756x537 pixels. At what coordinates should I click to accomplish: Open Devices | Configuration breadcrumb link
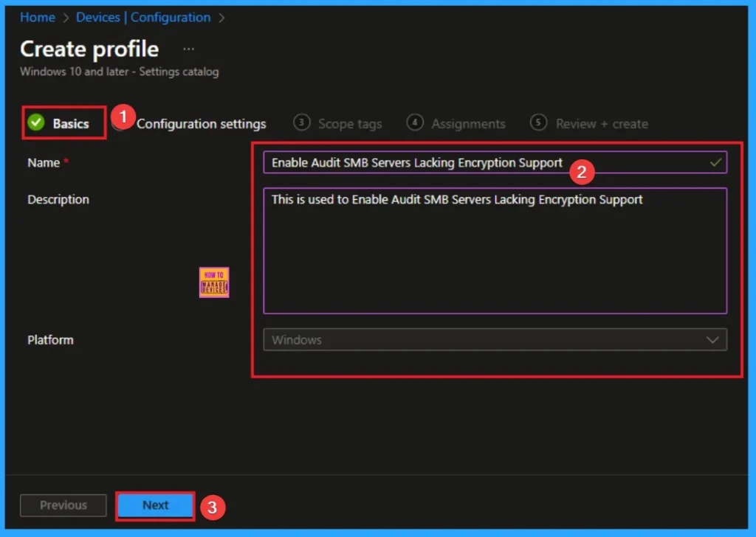(143, 18)
